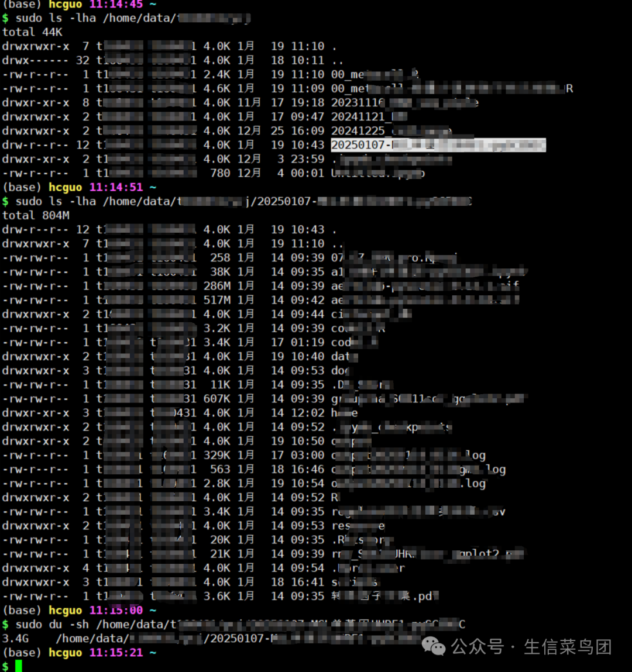Viewport: 632px width, 672px height.
Task: Select the '3.6K' file size
Action: pos(217,596)
